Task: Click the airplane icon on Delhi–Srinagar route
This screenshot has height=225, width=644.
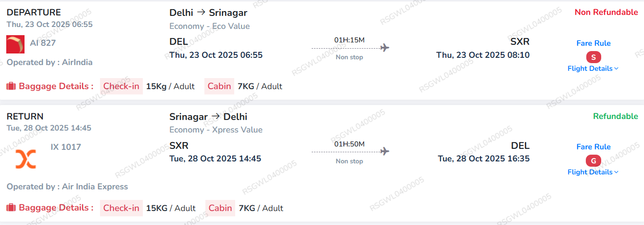Action: pos(384,48)
